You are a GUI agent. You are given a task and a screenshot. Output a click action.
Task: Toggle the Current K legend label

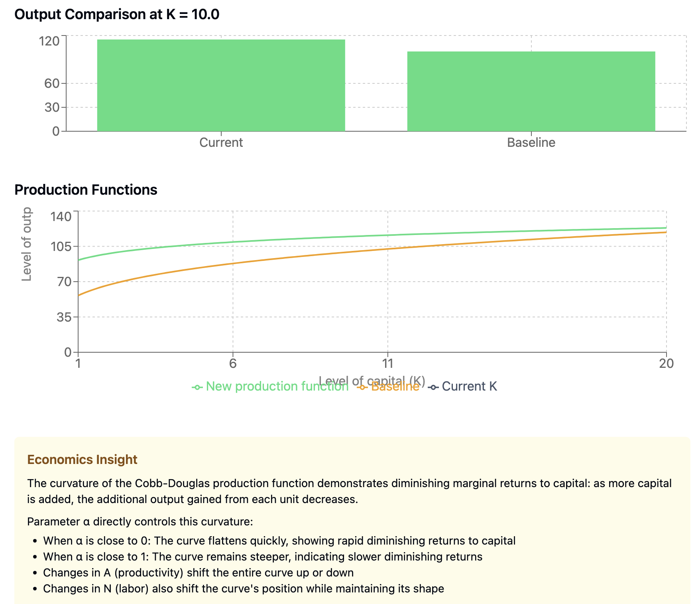469,386
